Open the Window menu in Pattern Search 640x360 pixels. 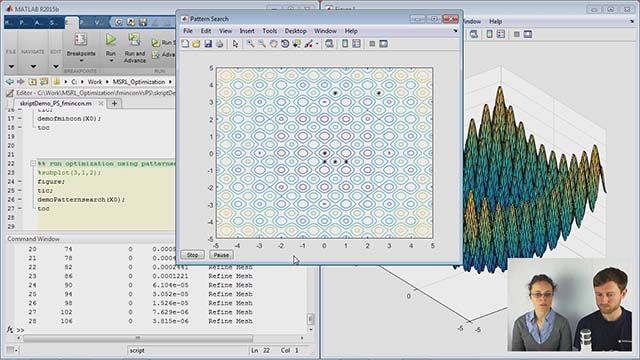325,31
